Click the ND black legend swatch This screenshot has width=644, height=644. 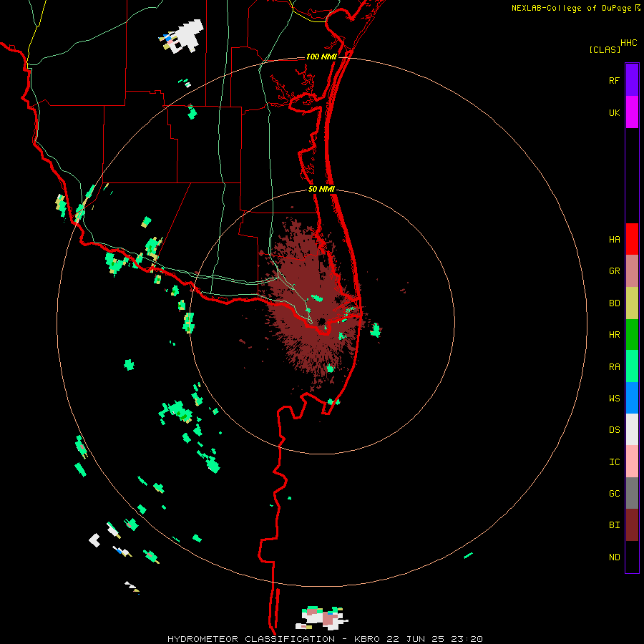point(632,557)
